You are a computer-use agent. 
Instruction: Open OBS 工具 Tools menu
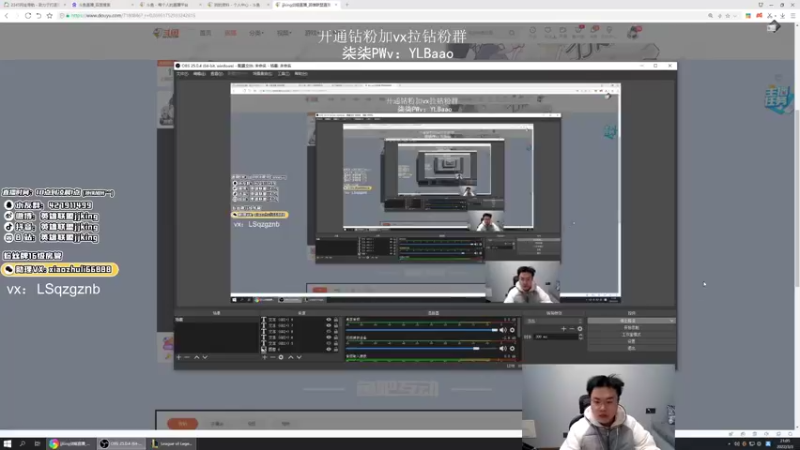(x=284, y=74)
